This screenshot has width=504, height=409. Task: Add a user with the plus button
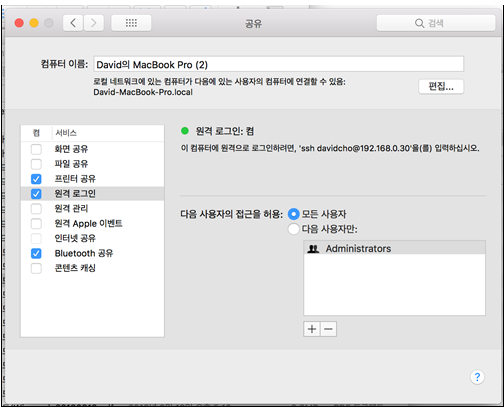312,329
